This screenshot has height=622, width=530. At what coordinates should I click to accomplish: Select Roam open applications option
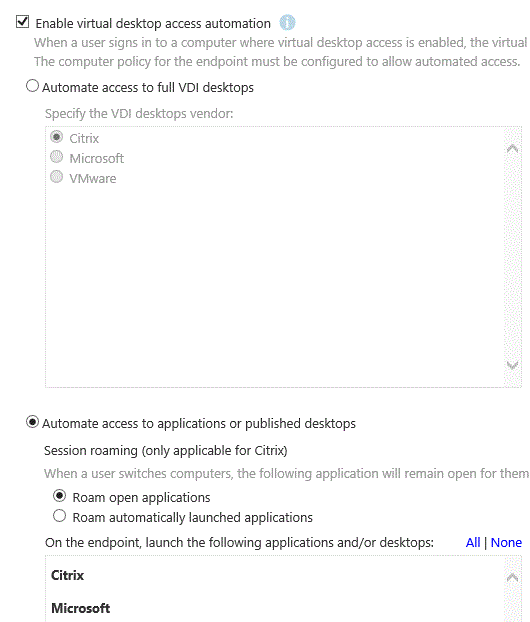(x=60, y=496)
